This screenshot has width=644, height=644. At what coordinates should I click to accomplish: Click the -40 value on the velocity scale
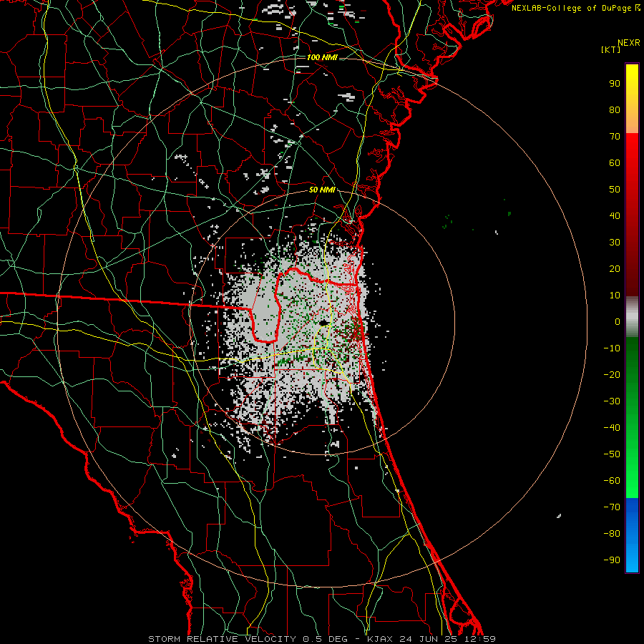click(x=612, y=428)
